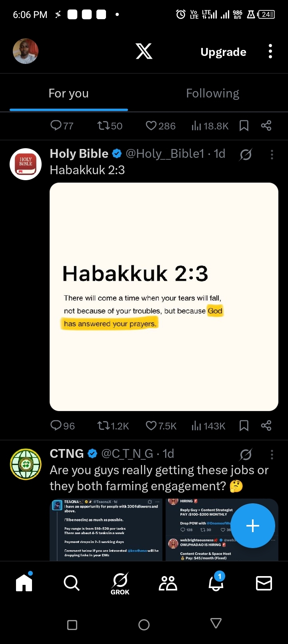Select the For you tab
This screenshot has width=288, height=644.
click(x=69, y=93)
